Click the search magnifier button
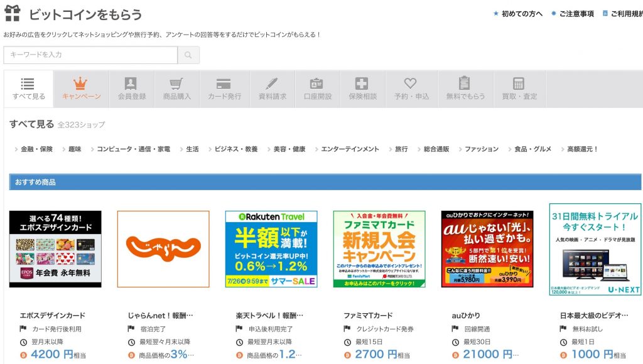The width and height of the screenshot is (643, 364). pos(188,55)
